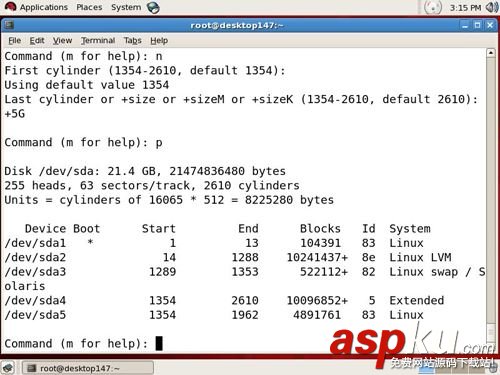The width and height of the screenshot is (500, 375).
Task: Click the '10241437+' blocks value
Action: point(317,257)
